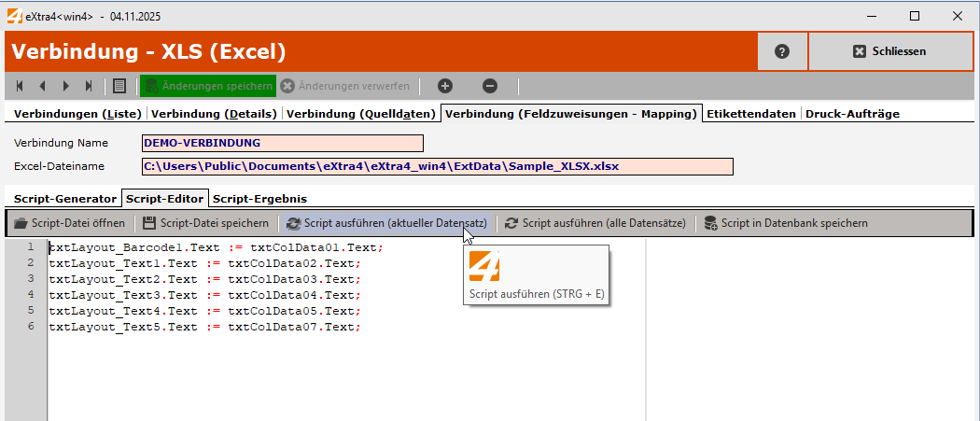Click Script in Datenbank speichern
The width and height of the screenshot is (980, 421).
(x=786, y=223)
